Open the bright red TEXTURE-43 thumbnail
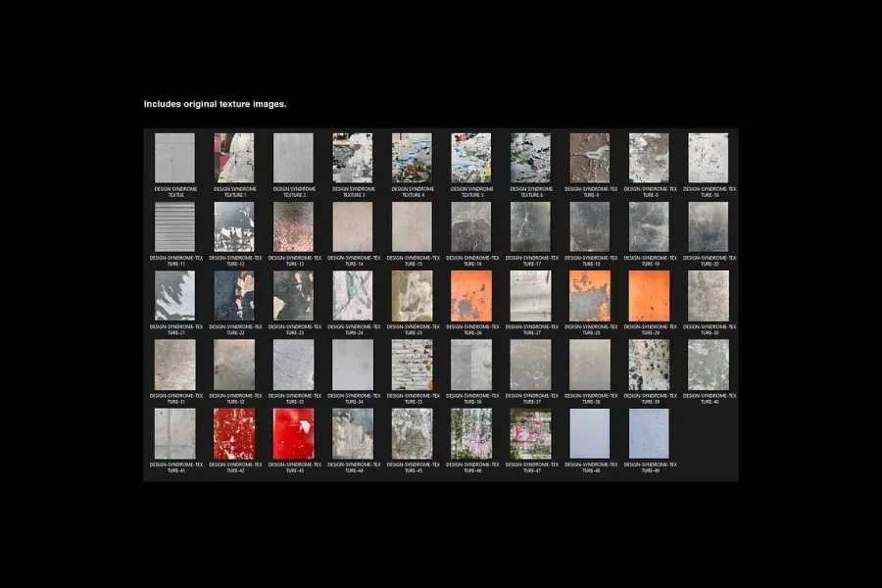This screenshot has height=588, width=882. [x=294, y=433]
